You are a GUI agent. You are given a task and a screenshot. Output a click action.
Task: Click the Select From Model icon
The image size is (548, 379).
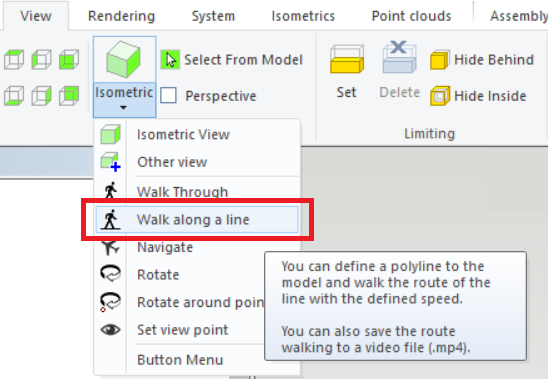[170, 60]
